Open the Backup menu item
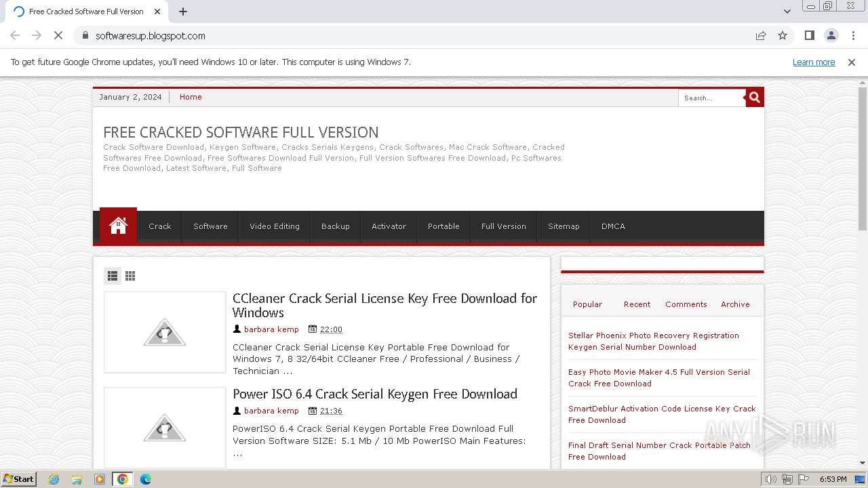 pyautogui.click(x=336, y=226)
